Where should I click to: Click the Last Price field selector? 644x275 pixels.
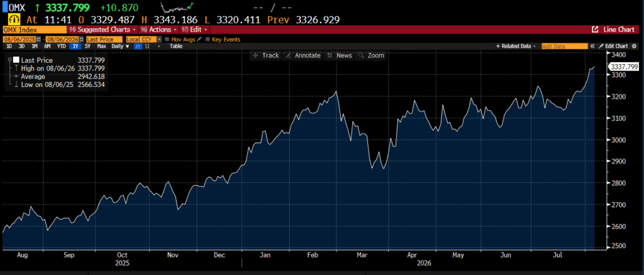tap(104, 40)
